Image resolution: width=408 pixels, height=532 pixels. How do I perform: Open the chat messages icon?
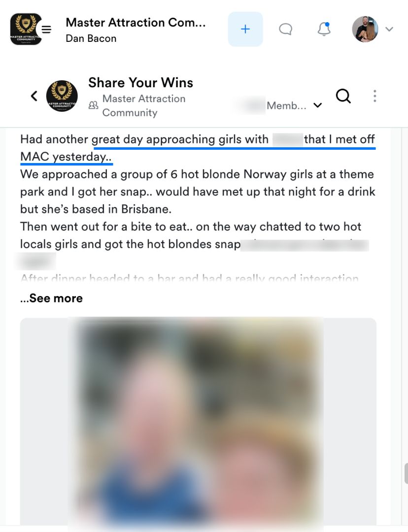[285, 29]
